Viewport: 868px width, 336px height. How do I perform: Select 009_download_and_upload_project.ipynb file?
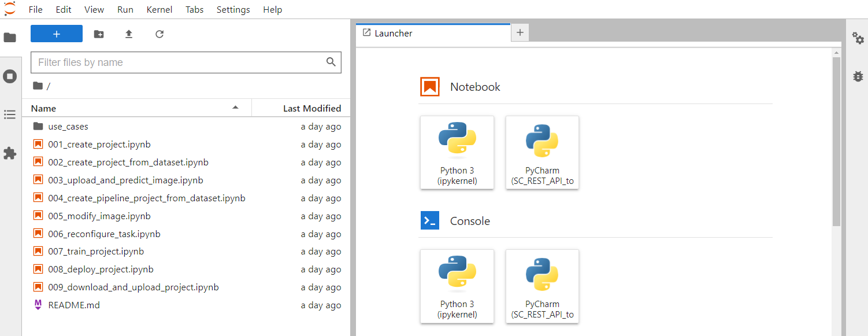[186, 287]
